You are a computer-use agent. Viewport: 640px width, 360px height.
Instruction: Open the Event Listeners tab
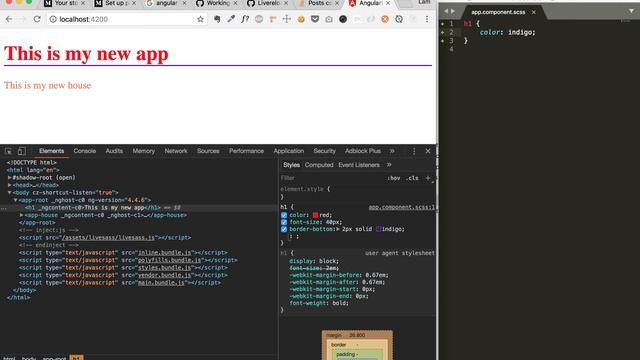point(359,165)
